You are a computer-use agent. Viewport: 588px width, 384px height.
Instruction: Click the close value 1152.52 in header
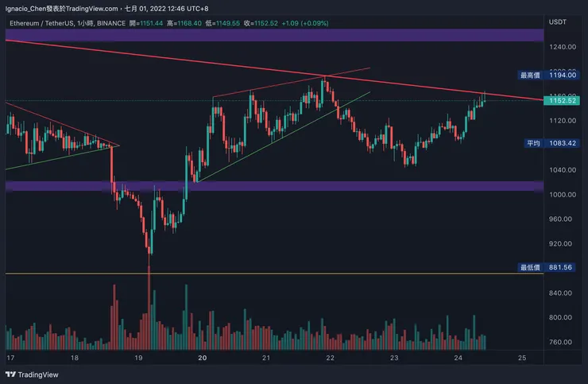click(x=266, y=23)
